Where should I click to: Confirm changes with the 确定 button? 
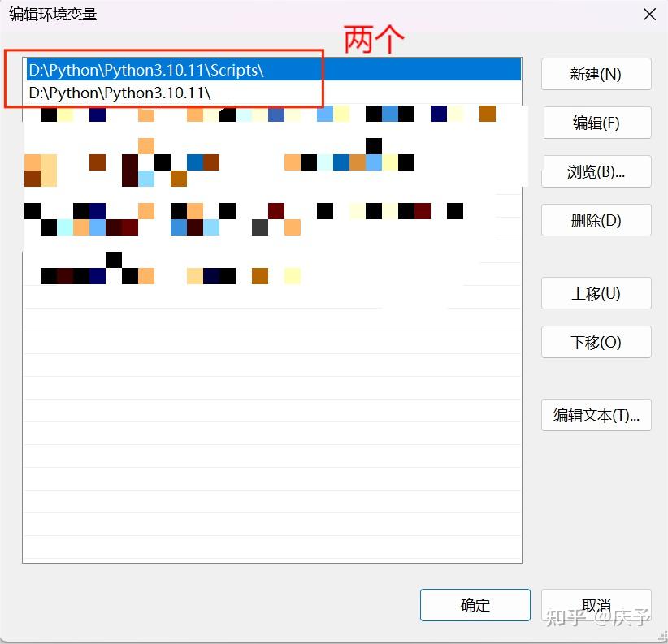coord(475,604)
